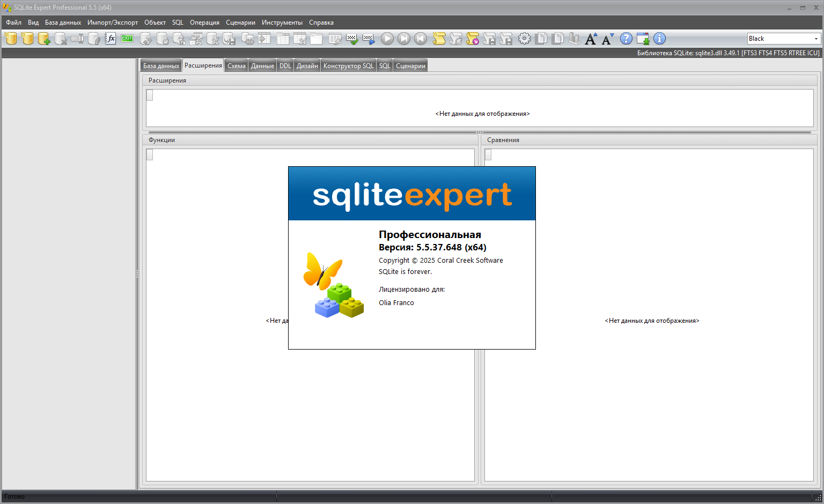Open the Инструменты menu

(x=282, y=23)
